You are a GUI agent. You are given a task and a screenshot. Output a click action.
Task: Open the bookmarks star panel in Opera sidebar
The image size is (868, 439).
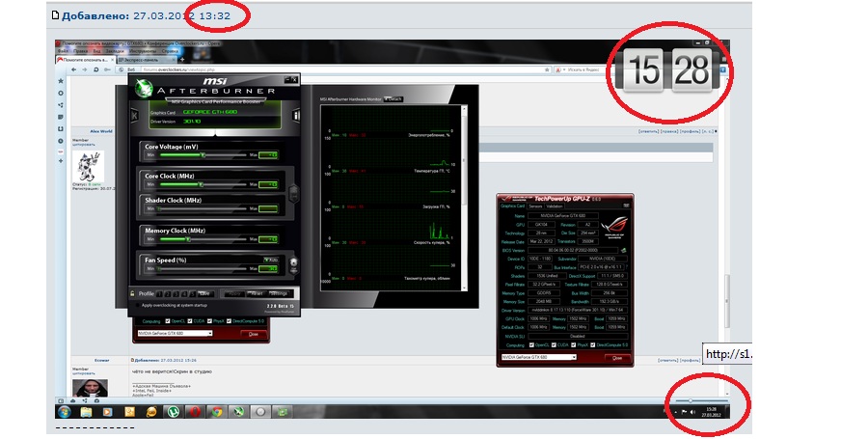61,81
